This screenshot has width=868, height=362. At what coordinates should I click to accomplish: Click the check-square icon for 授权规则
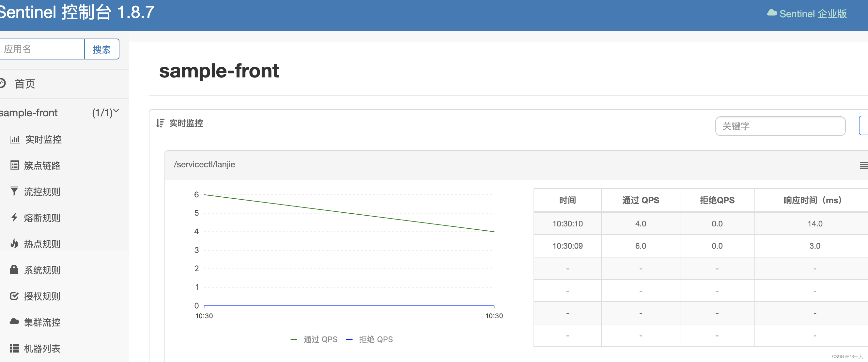click(14, 296)
